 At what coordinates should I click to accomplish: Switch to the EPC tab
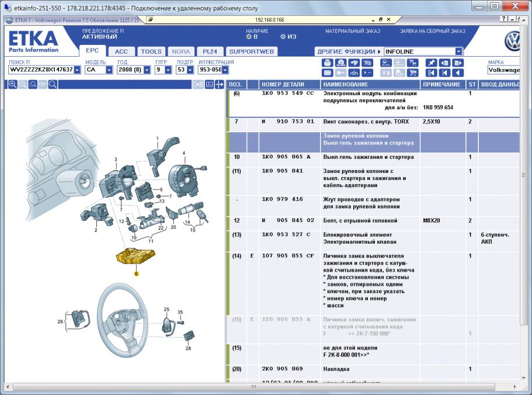tap(92, 51)
